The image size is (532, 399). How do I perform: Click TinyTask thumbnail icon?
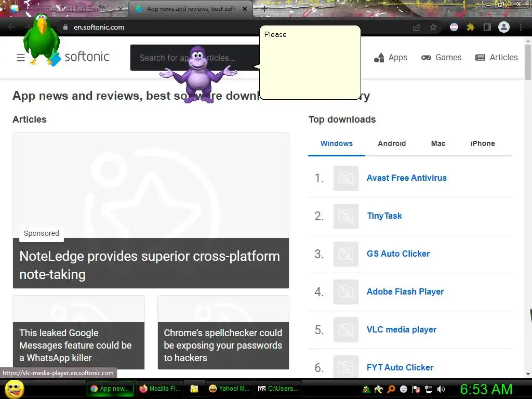pos(345,216)
